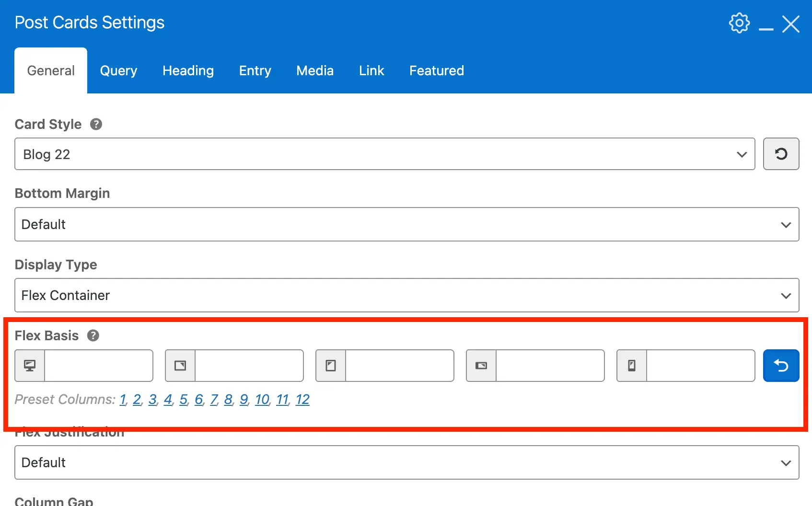Reset the Card Style with refresh icon
This screenshot has width=812, height=506.
781,154
